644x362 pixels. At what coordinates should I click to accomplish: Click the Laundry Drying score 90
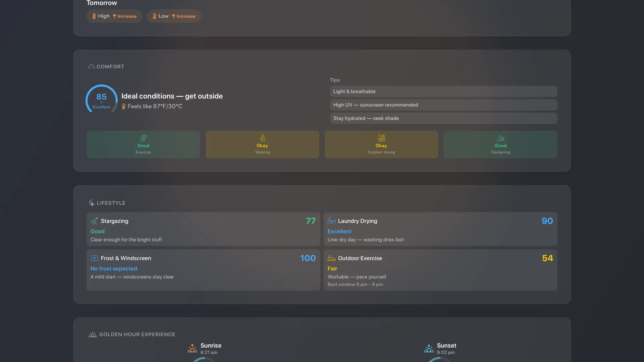pyautogui.click(x=547, y=221)
